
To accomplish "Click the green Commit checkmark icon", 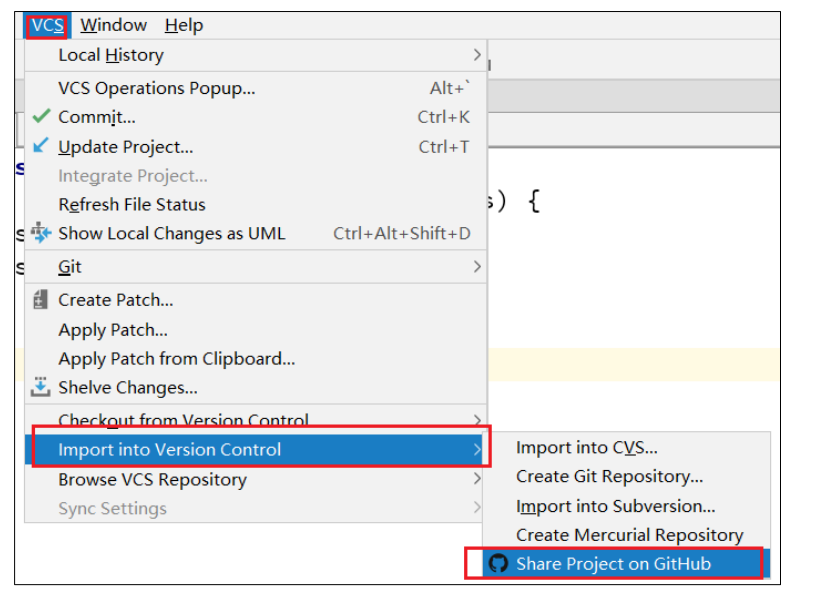I will pos(41,116).
